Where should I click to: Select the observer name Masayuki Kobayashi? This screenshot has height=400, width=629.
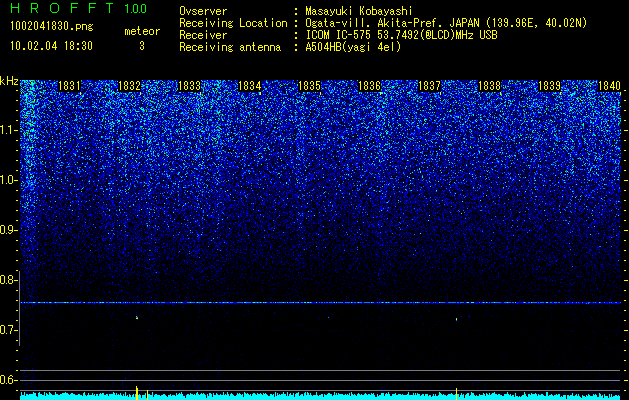pos(359,11)
